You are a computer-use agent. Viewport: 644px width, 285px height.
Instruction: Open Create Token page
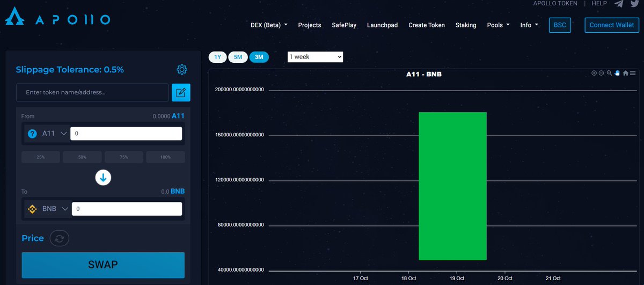coord(427,25)
